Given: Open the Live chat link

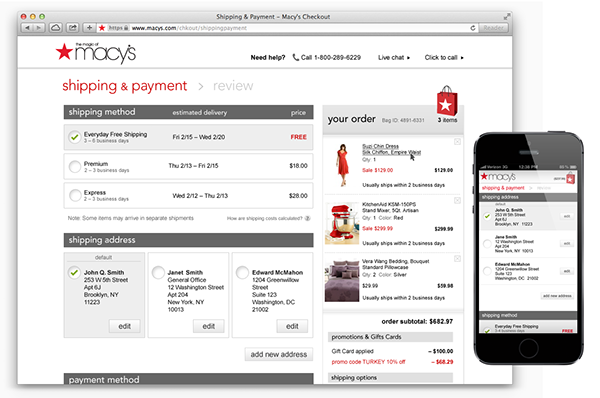Looking at the screenshot, I should 394,57.
